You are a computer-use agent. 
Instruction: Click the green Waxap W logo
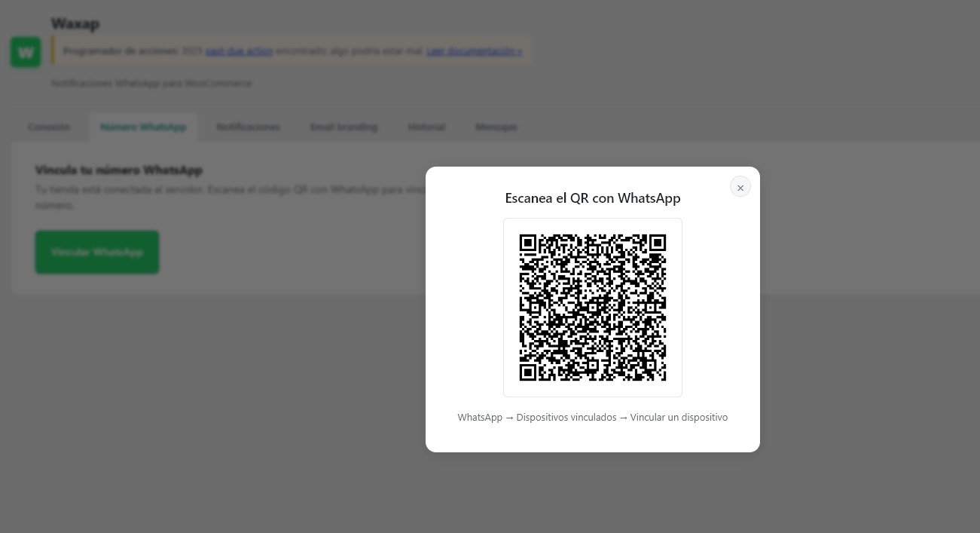coord(26,52)
